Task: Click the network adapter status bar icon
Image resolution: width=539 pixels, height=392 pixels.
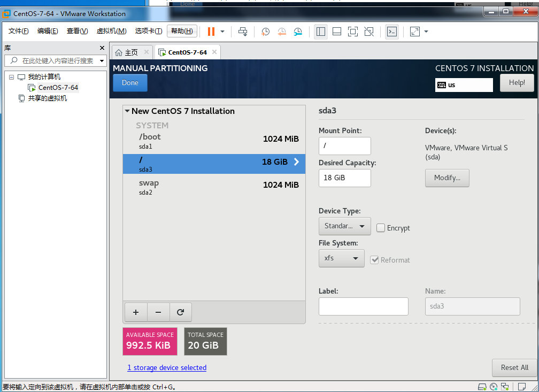Action: tap(505, 387)
